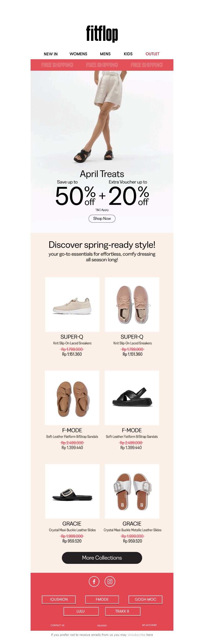View the silver metallic GRACIE slides image
The width and height of the screenshot is (204, 644).
point(132,491)
